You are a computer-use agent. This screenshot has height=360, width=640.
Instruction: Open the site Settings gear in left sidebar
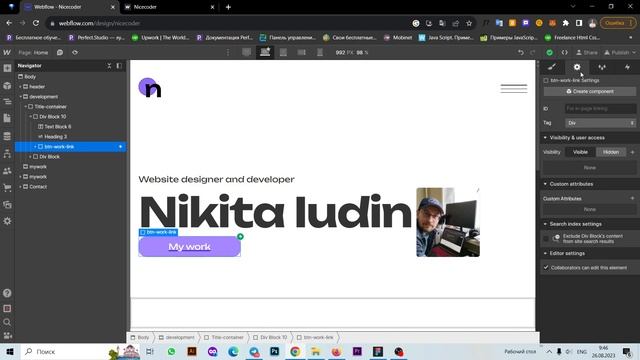[x=7, y=221]
